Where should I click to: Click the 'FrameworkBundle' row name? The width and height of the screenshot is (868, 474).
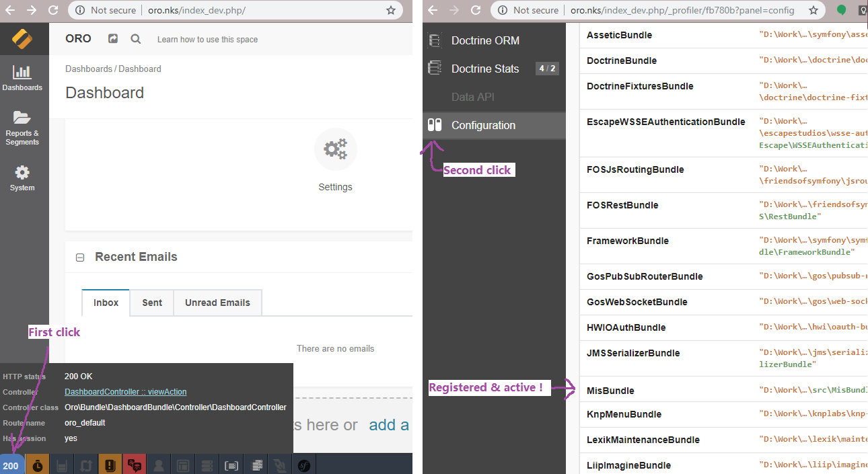[628, 241]
